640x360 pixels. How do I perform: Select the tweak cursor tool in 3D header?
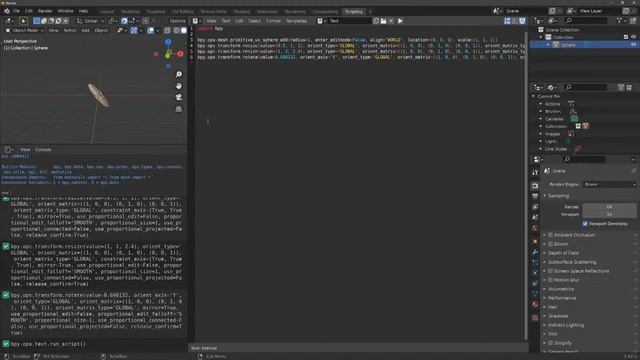coord(23,21)
